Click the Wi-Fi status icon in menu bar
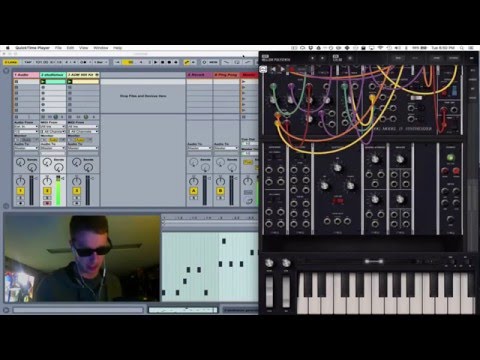The width and height of the screenshot is (480, 360). [380, 48]
